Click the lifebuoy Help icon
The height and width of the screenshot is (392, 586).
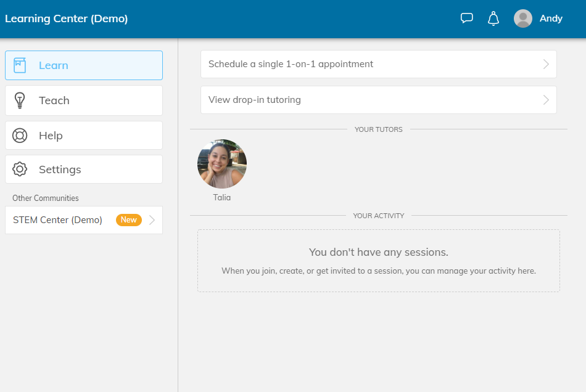(20, 136)
